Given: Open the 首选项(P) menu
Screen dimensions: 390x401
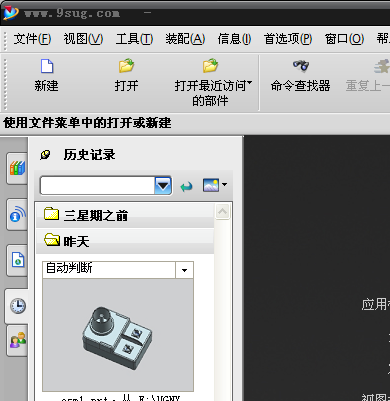Looking at the screenshot, I should click(x=288, y=39).
